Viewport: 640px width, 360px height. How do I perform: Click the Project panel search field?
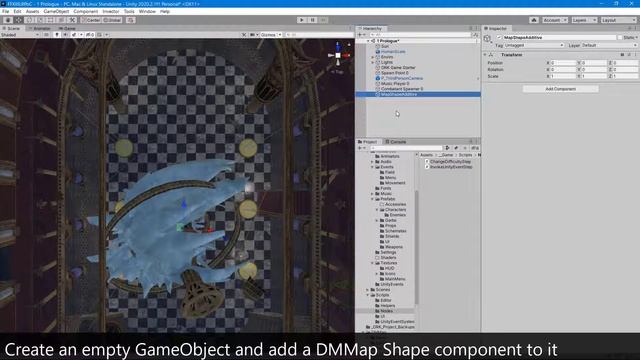point(407,148)
